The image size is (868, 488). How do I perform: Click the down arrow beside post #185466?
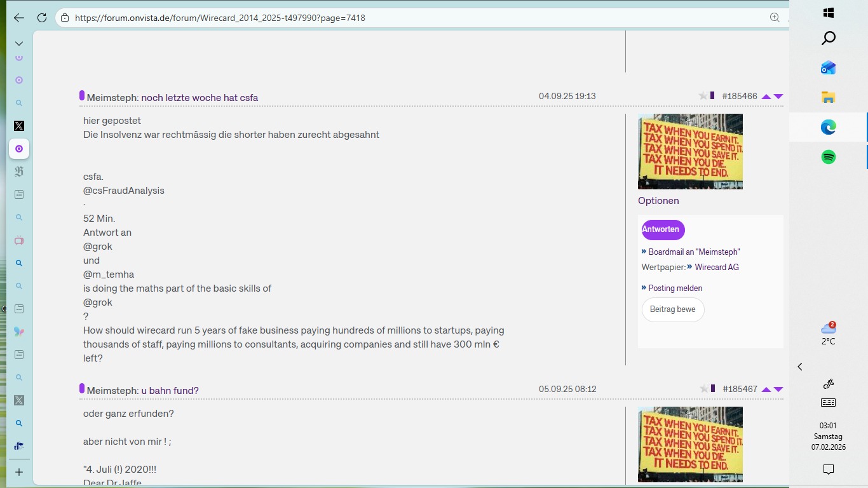[x=778, y=97]
